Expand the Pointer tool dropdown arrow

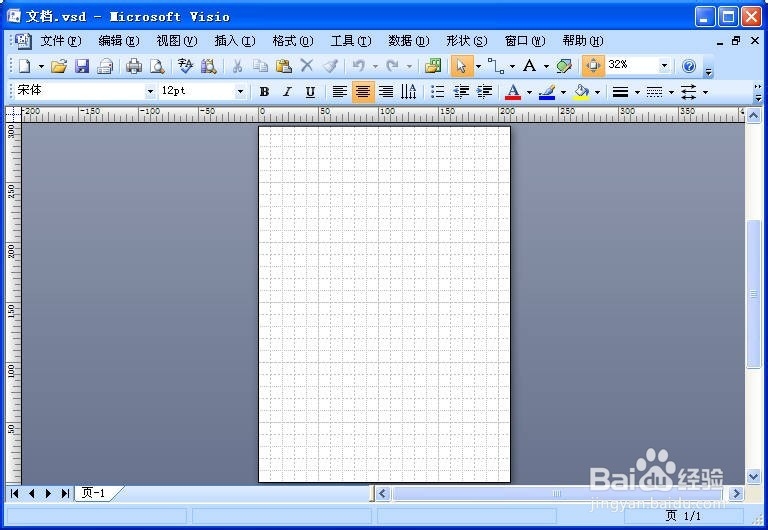tap(479, 66)
